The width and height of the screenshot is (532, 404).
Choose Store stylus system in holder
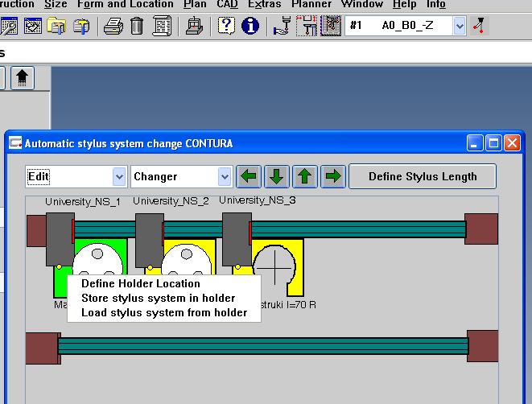(158, 298)
